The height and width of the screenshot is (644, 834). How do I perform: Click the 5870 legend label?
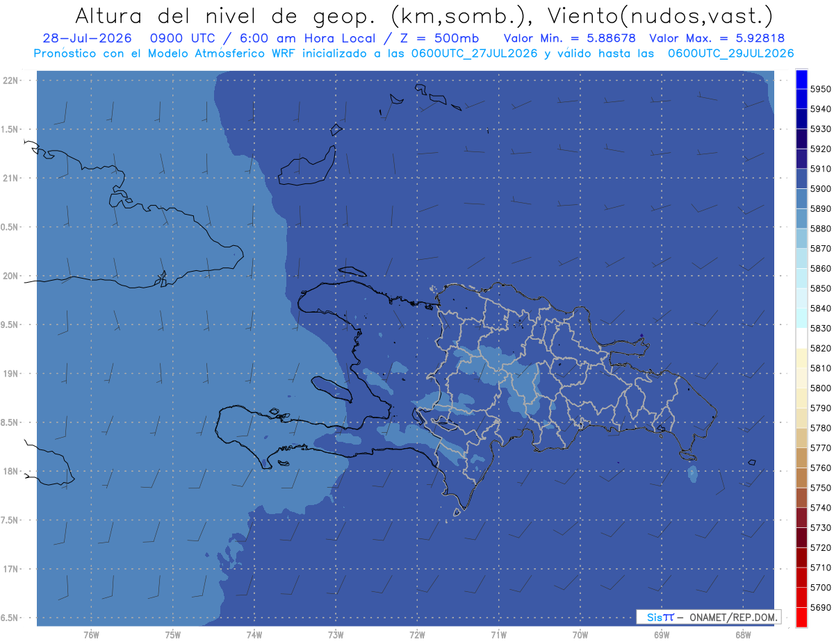pos(820,249)
